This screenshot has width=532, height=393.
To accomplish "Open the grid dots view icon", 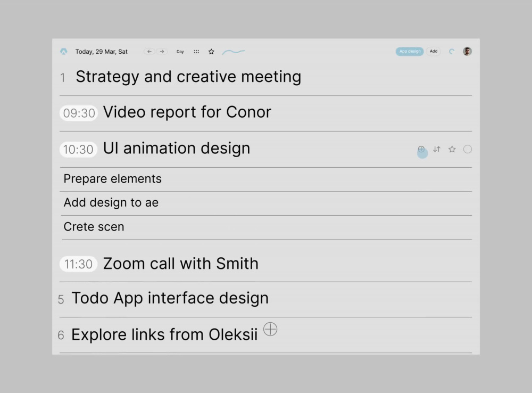I will click(196, 52).
